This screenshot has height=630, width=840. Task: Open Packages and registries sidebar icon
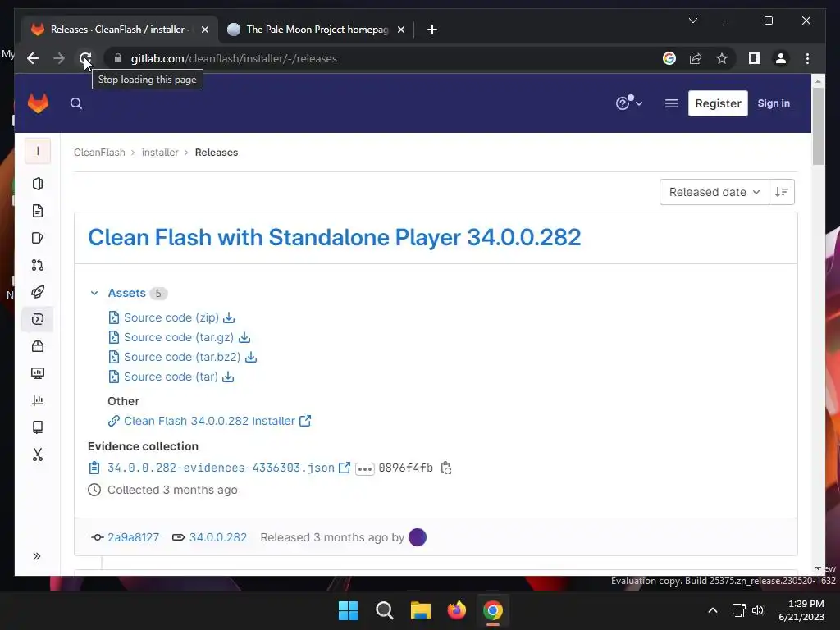tap(38, 346)
